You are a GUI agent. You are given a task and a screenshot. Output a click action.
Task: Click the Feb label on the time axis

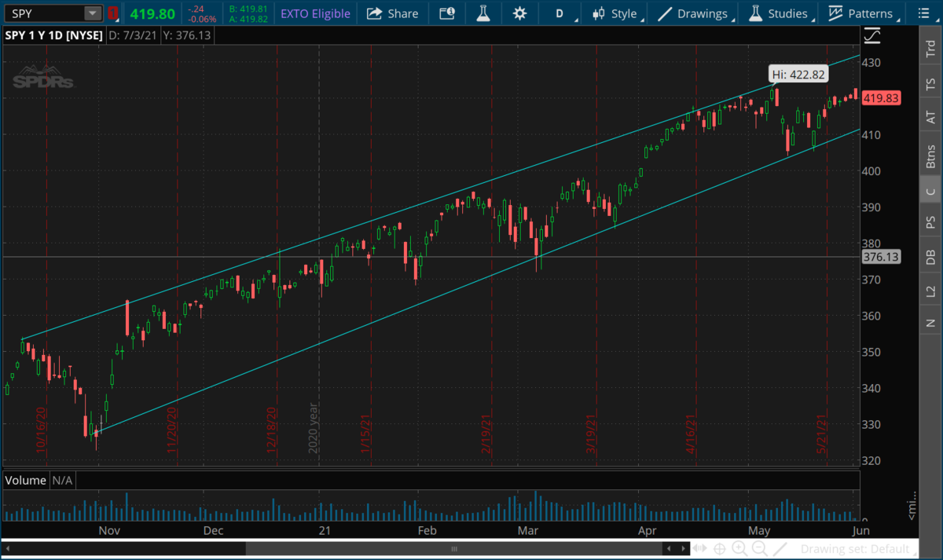427,531
